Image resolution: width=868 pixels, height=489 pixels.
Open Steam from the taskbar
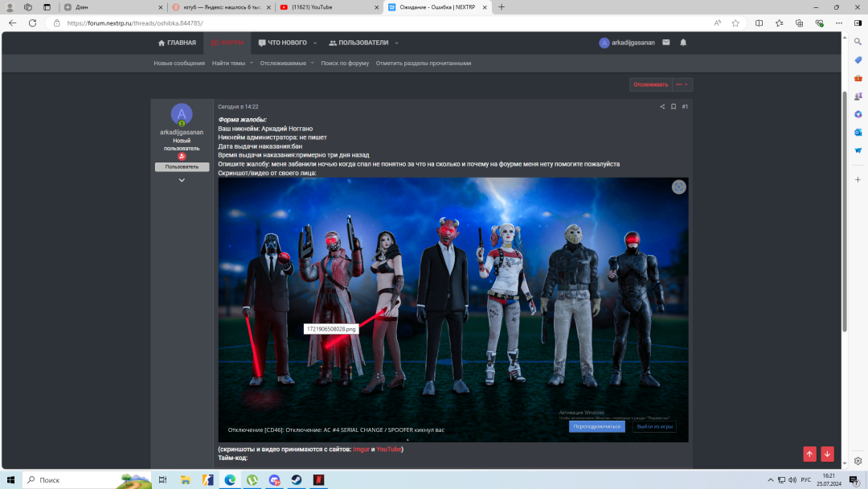[x=297, y=480]
